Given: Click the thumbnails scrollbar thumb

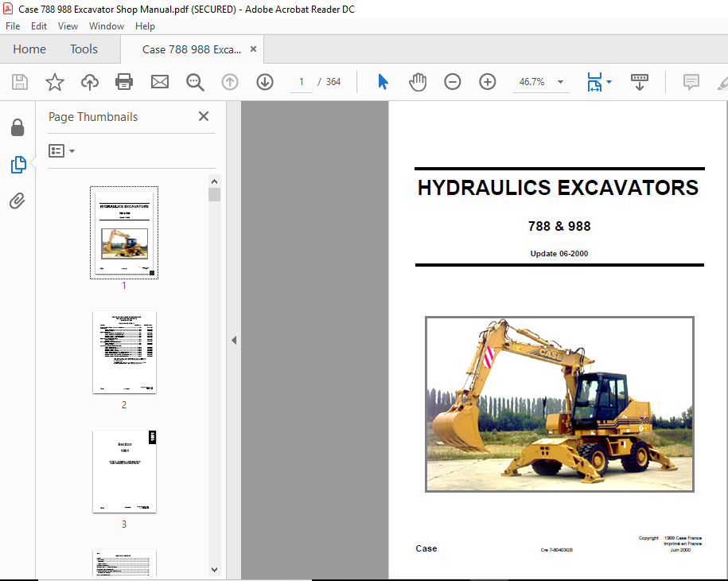Looking at the screenshot, I should 214,194.
